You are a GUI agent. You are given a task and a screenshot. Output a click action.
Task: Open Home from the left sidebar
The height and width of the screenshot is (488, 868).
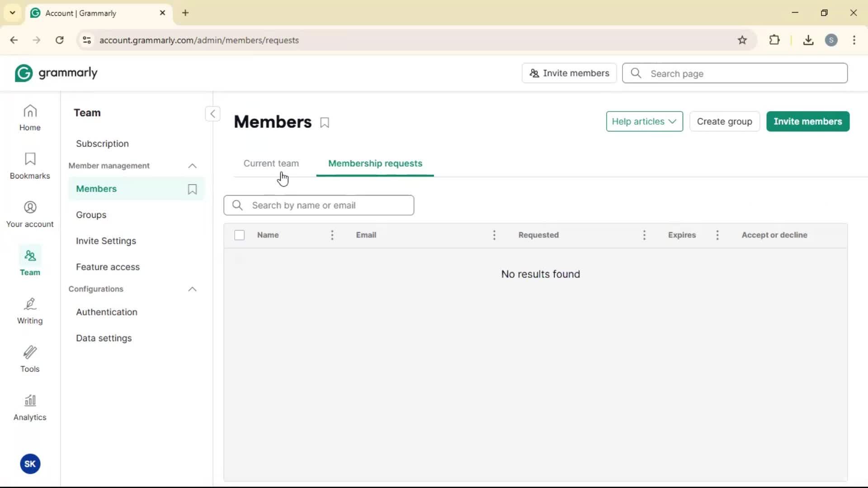[30, 117]
